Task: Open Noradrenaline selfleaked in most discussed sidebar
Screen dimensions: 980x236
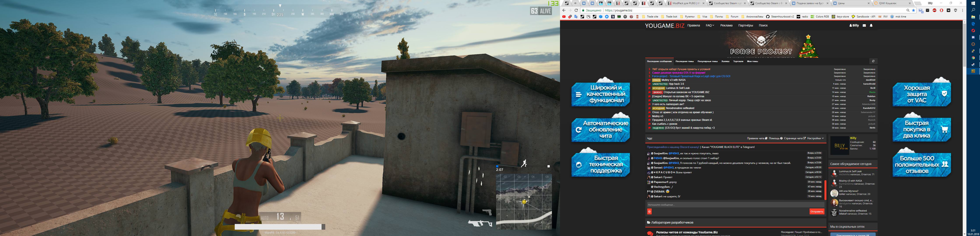Action: pos(853,210)
